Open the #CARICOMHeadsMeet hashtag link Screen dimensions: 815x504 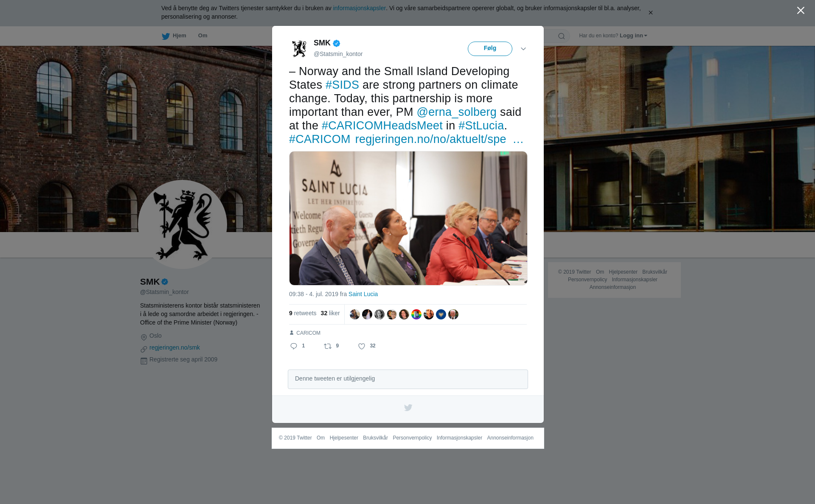[x=382, y=126]
